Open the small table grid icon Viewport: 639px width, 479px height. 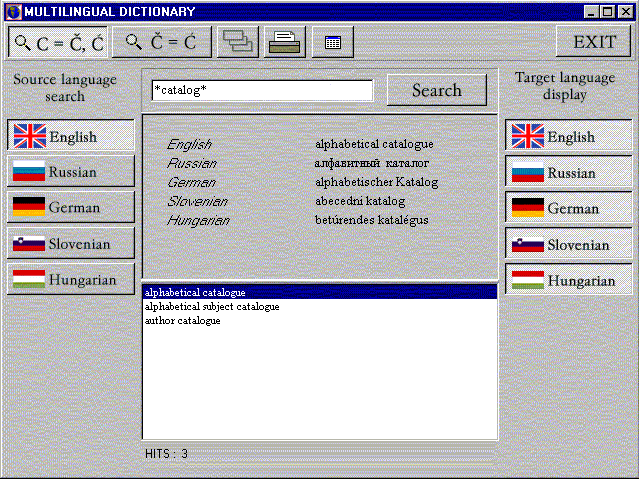pyautogui.click(x=333, y=43)
